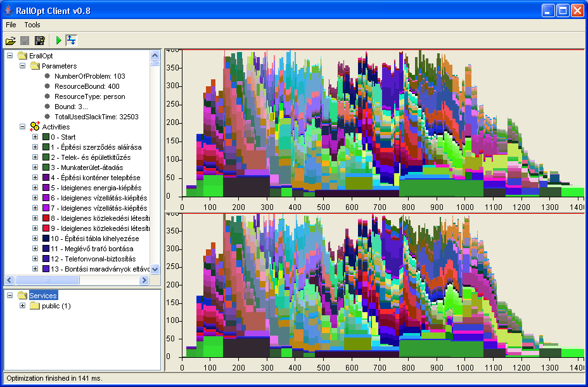Select the text "TotalUsedSlackTime: 32503"
Image resolution: width=588 pixels, height=387 pixels.
97,117
